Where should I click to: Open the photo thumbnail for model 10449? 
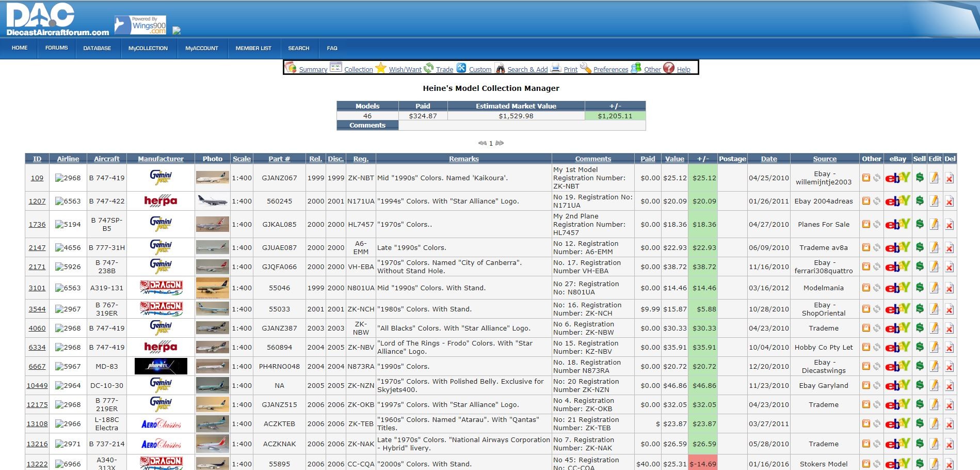[x=213, y=385]
